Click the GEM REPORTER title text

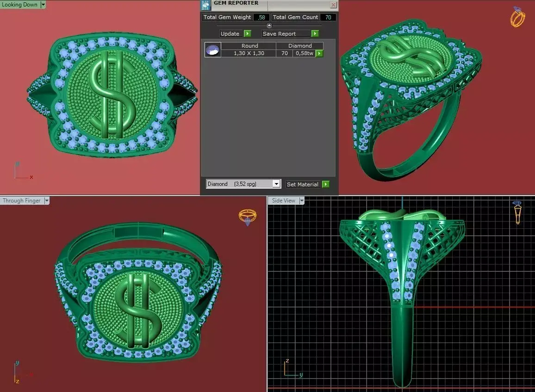point(236,3)
